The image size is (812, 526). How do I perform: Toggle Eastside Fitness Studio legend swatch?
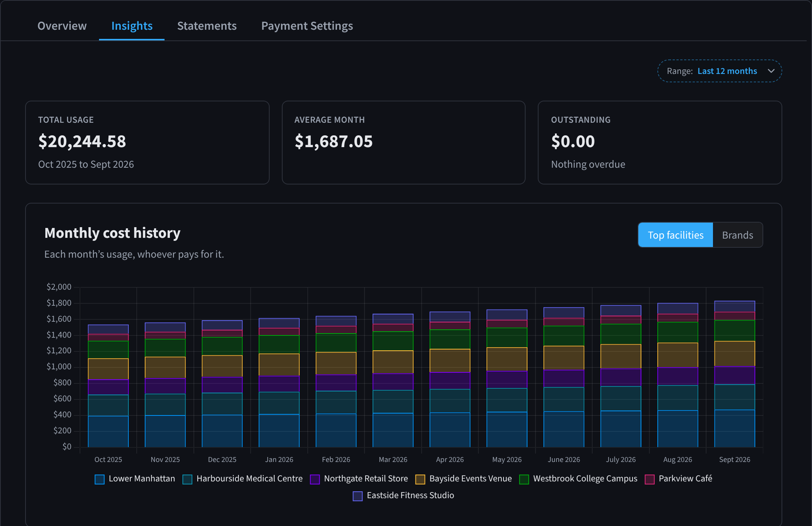[358, 496]
